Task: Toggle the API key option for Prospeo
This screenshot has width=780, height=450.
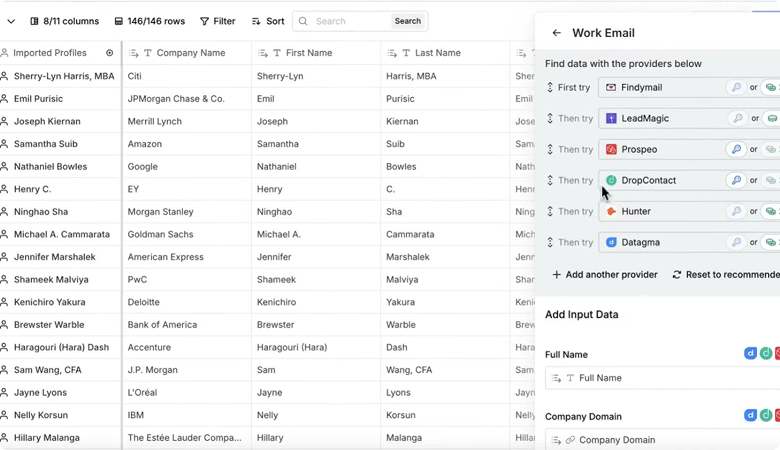Action: [x=736, y=149]
